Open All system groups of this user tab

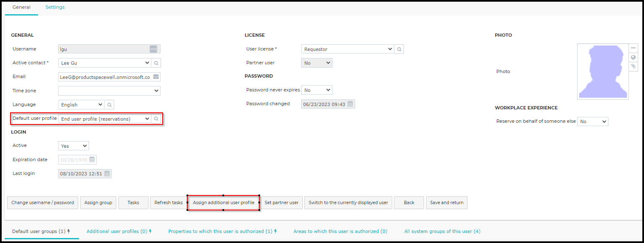(x=442, y=231)
